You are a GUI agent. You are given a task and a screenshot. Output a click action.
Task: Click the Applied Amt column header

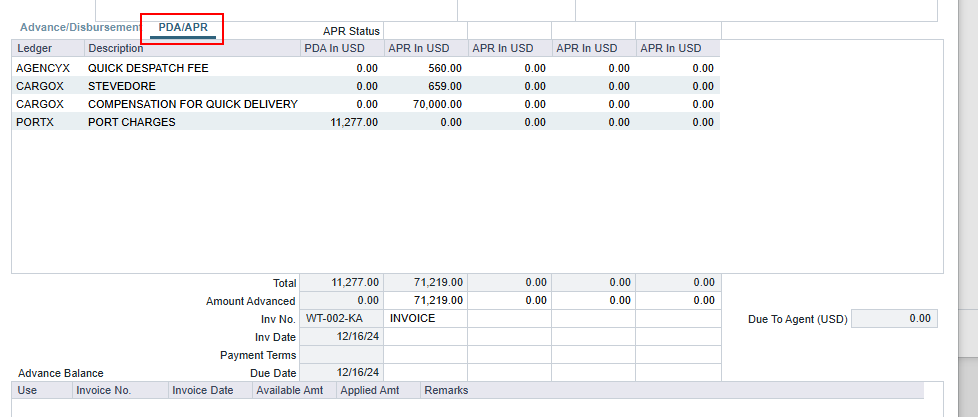377,390
